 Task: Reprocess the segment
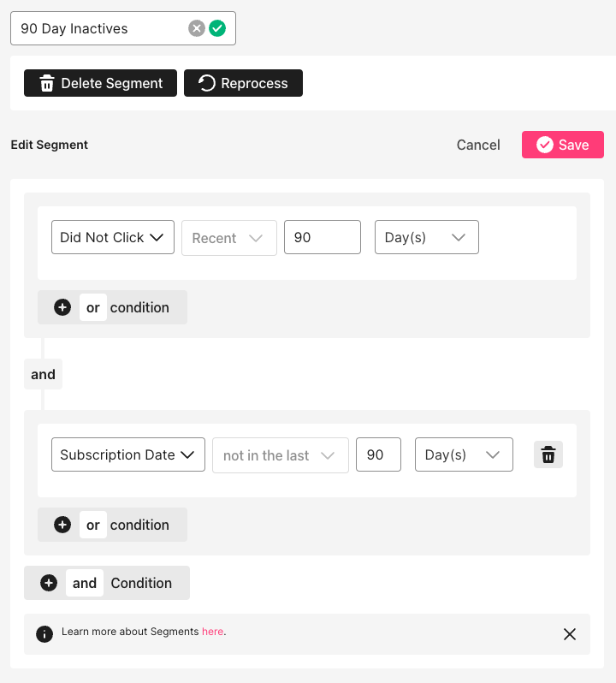click(243, 83)
